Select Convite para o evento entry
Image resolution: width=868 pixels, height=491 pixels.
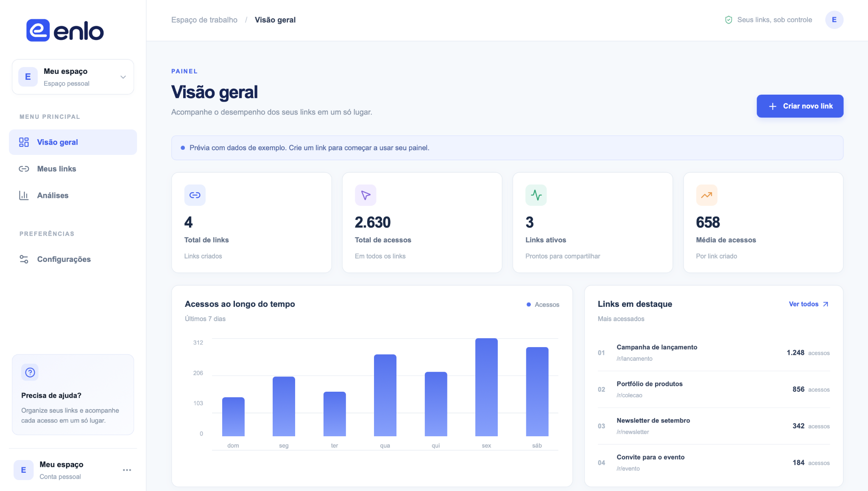click(714, 463)
